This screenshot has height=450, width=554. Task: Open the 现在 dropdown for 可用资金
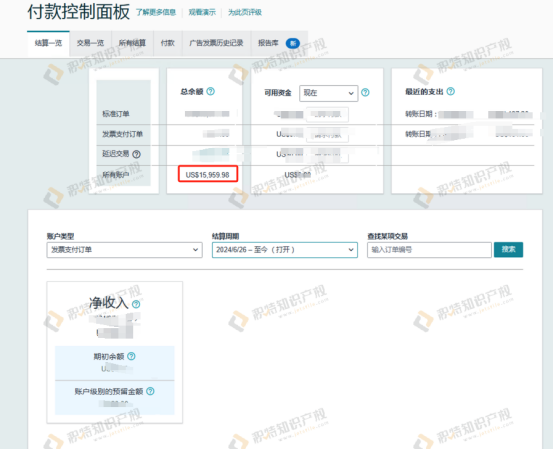tap(329, 93)
